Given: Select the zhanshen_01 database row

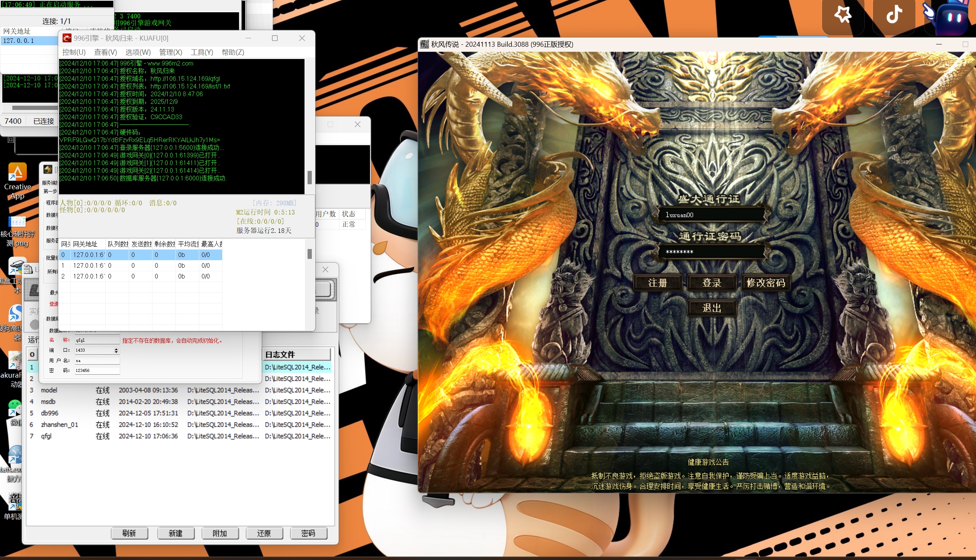Looking at the screenshot, I should 180,425.
